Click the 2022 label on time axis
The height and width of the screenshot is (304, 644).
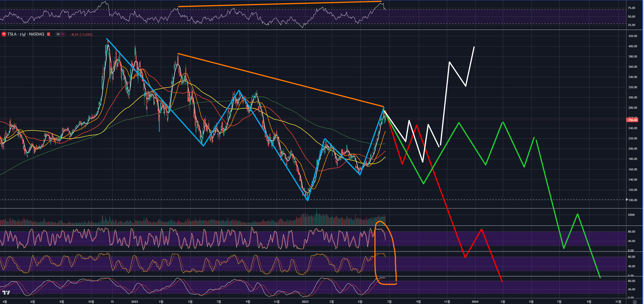point(135,302)
